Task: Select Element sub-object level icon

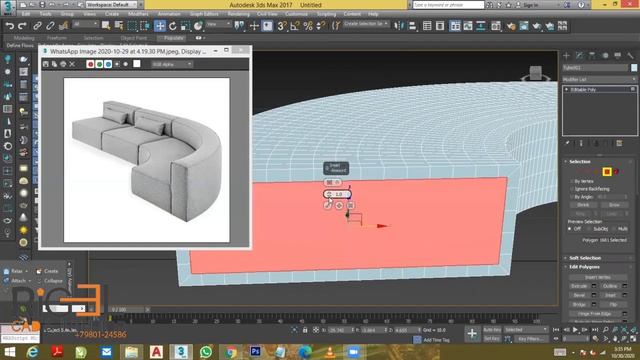Action: [x=616, y=172]
